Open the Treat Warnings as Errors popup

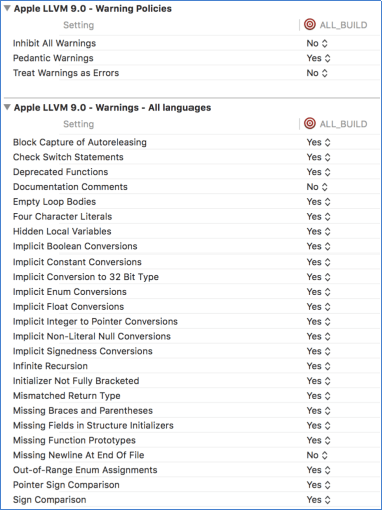(317, 73)
